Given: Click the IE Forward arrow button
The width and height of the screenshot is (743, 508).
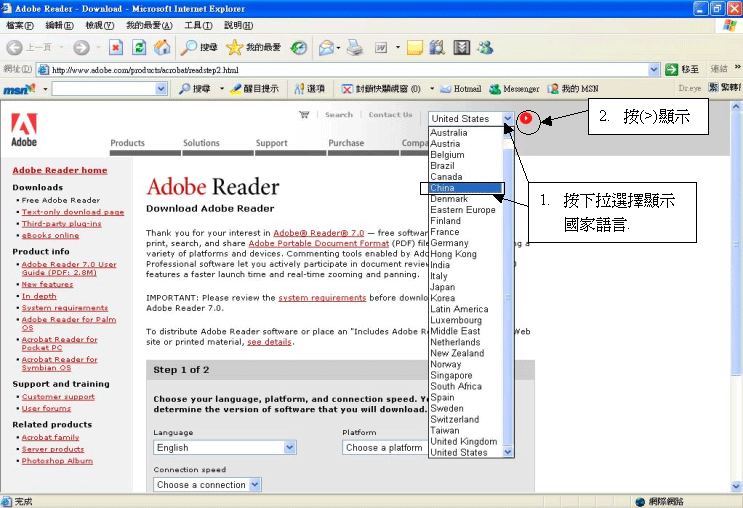Looking at the screenshot, I should click(x=81, y=47).
